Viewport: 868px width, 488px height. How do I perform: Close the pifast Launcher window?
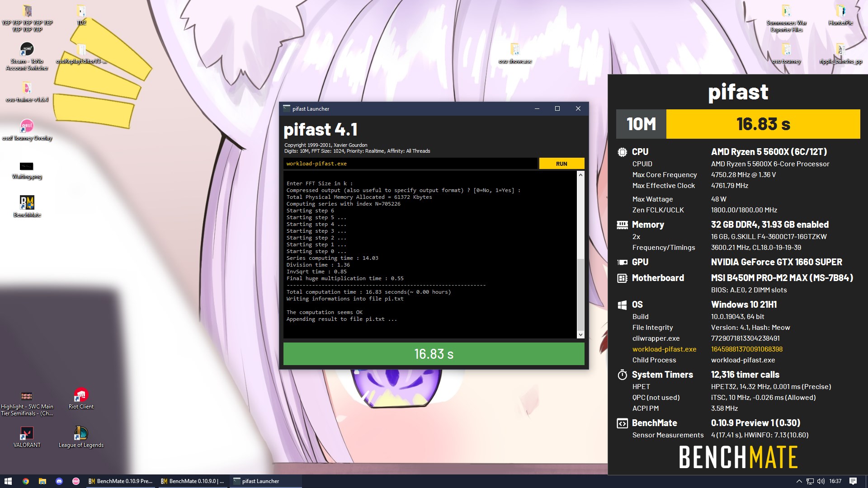pyautogui.click(x=578, y=108)
